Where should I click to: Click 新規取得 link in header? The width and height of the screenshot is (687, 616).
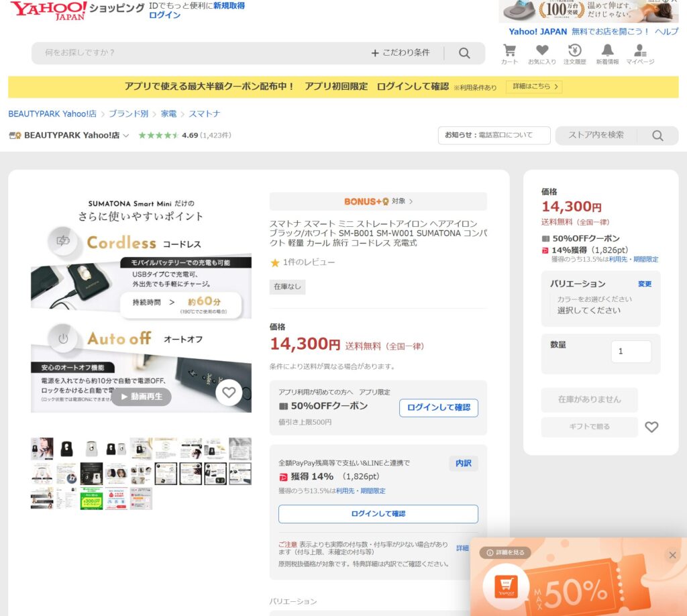click(x=229, y=5)
